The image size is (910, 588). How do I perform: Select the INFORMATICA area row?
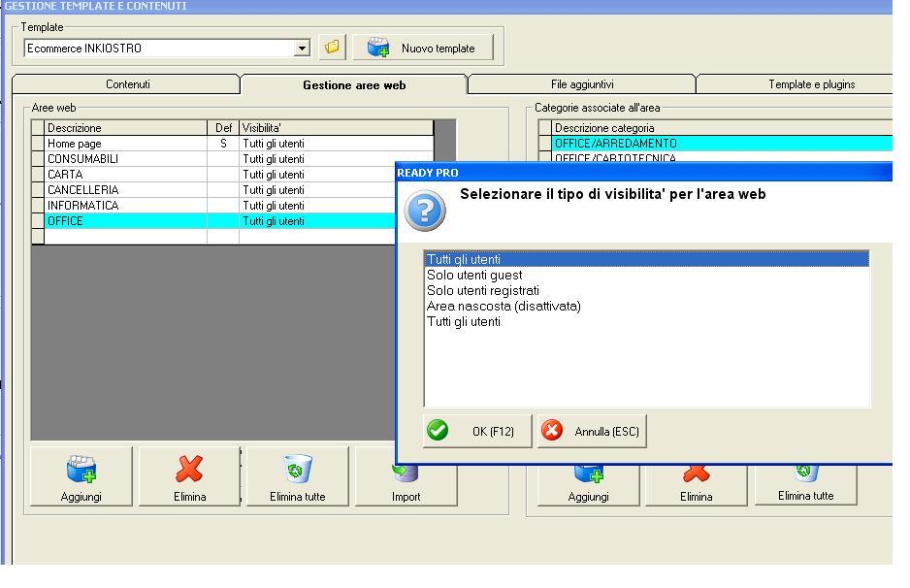(x=213, y=206)
